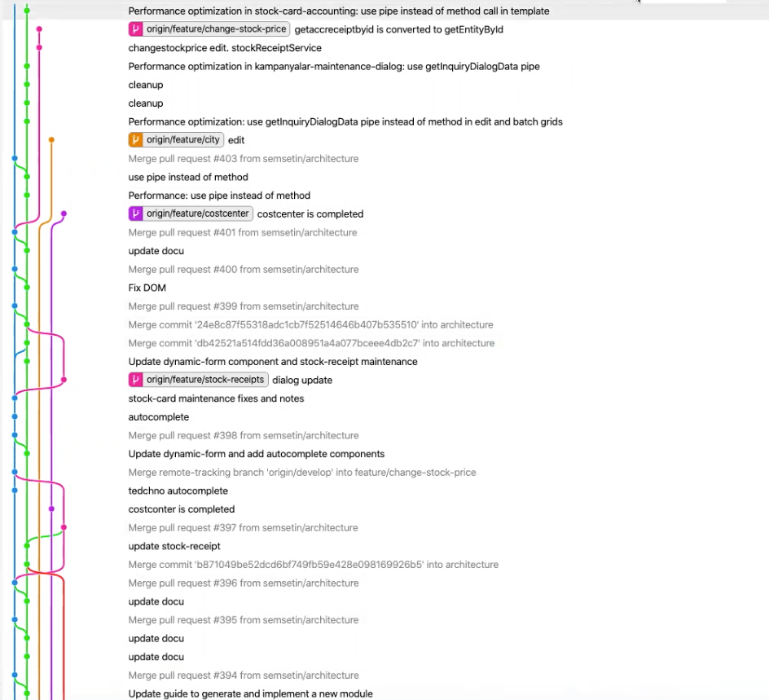Select commit 'costcenter is completed'
The image size is (769, 700).
click(310, 214)
